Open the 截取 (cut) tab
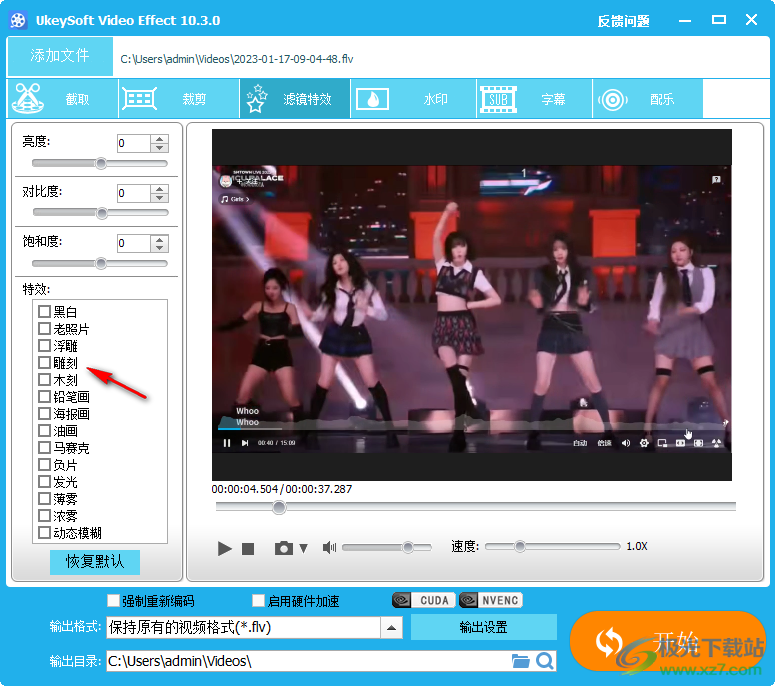This screenshot has width=775, height=686. click(63, 99)
